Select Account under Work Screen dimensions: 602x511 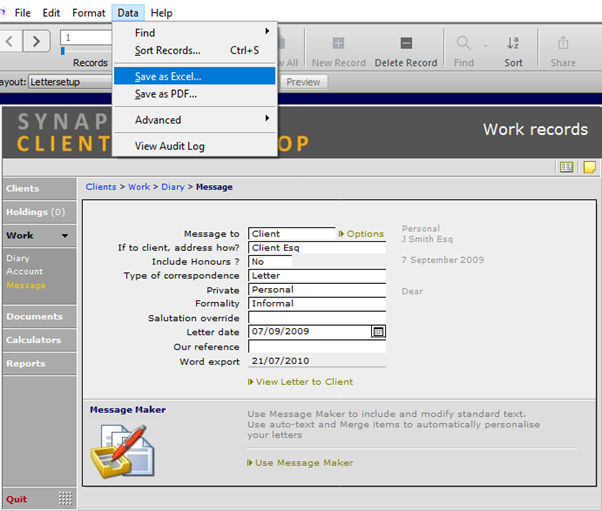tap(25, 271)
